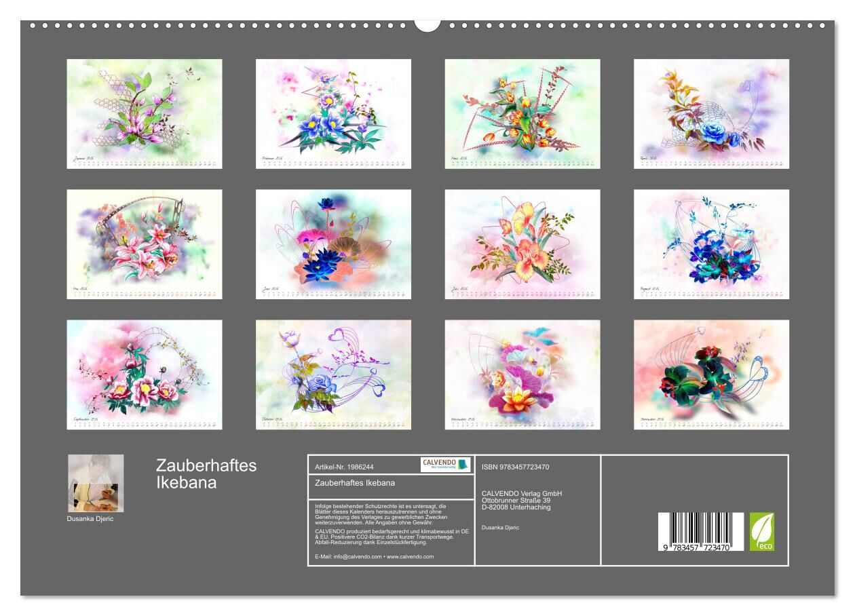Screen dimensions: 855x616
Task: Open the July orange iris page
Action: (x=522, y=244)
